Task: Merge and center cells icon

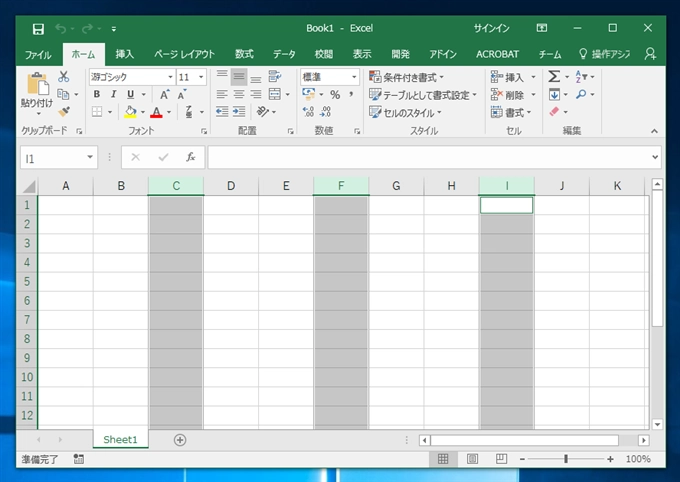Action: point(275,94)
